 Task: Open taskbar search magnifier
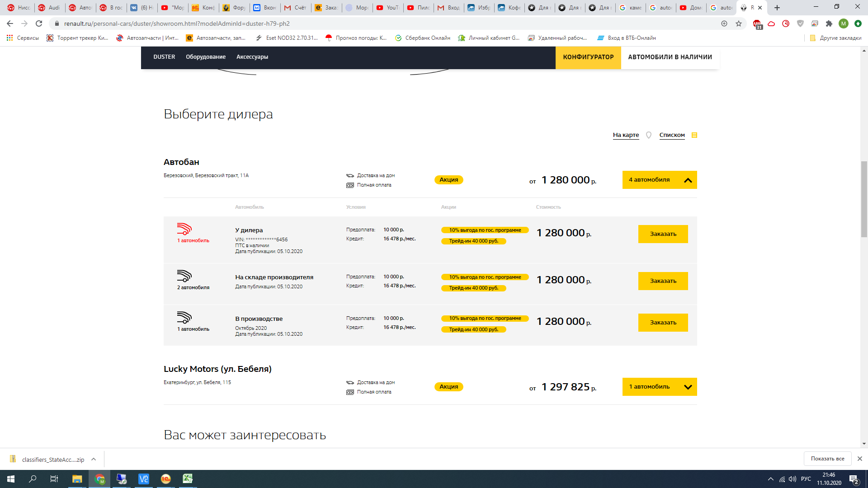point(33,479)
